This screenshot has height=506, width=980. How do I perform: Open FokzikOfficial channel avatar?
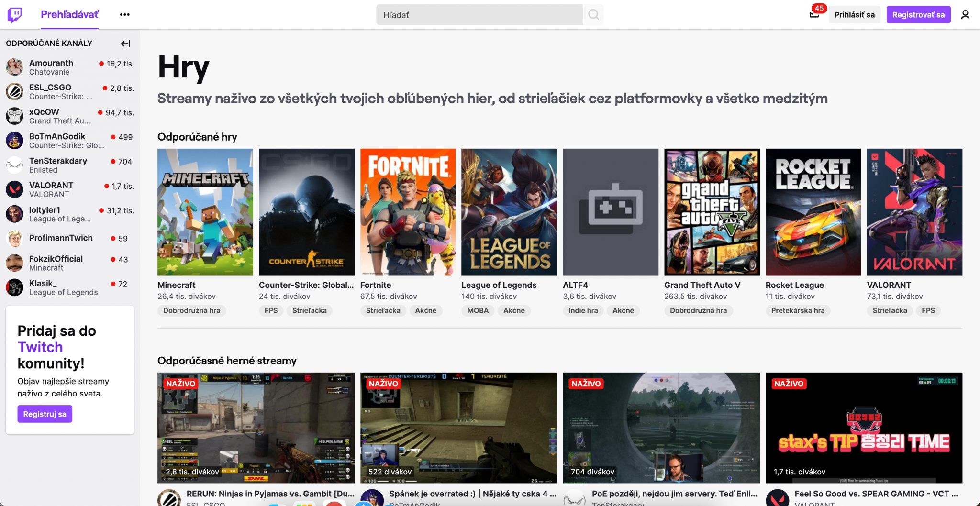click(15, 263)
